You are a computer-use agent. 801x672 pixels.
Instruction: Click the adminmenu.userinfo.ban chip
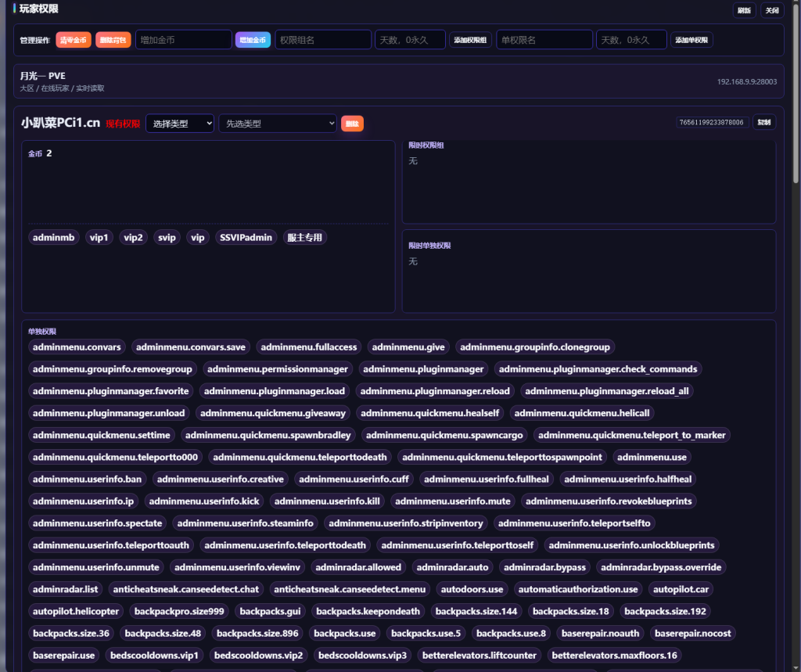pos(87,479)
